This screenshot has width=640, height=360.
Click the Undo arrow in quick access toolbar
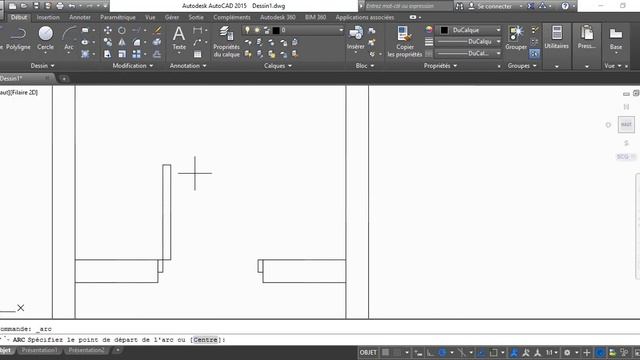72,6
